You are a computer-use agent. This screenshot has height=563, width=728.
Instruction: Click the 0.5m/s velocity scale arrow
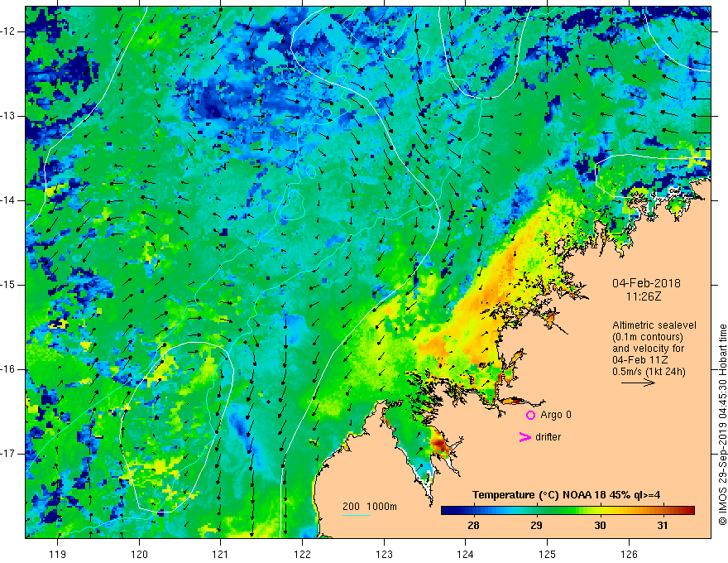coord(638,383)
